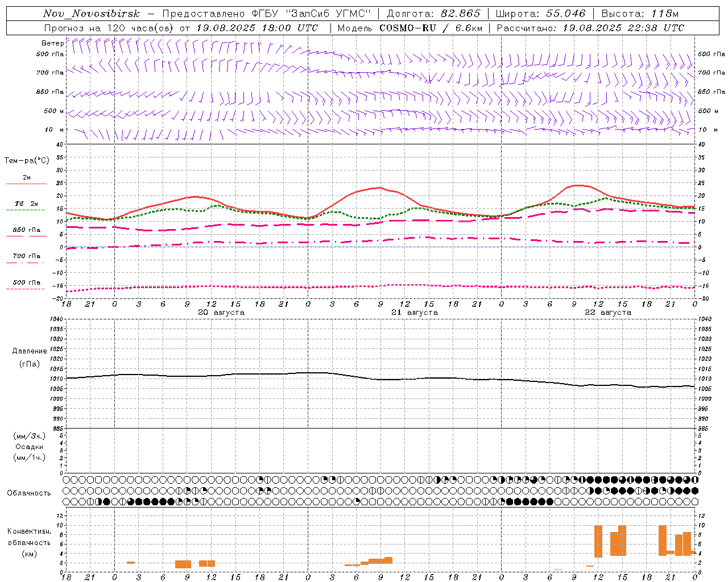Click the '700 гПа' temperature legend label
Screen dimensions: 728x582
click(26, 256)
